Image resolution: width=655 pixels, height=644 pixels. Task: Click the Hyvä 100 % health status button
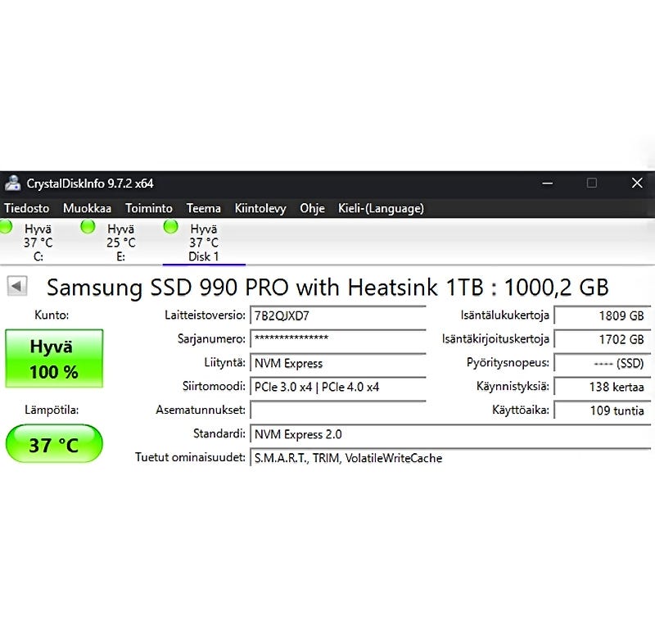coord(54,359)
